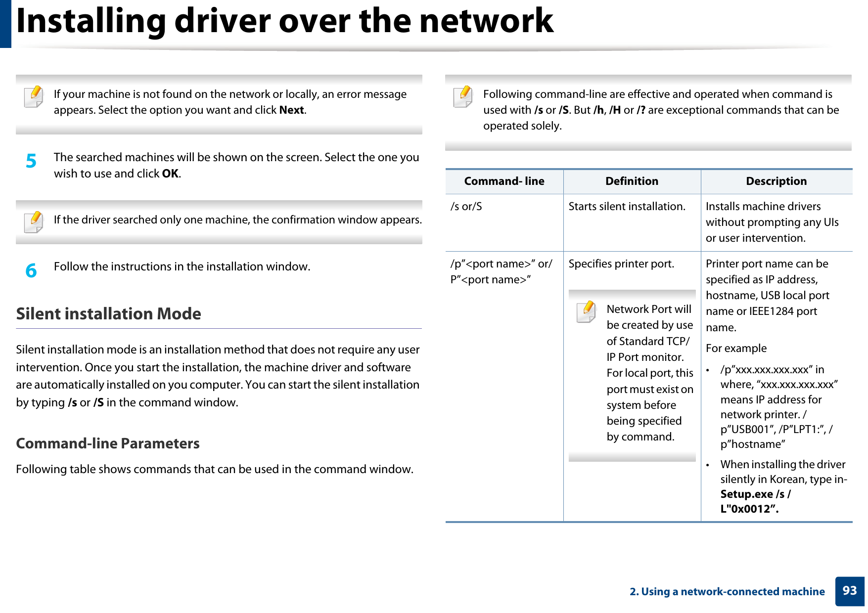Click the page number 93 box

[849, 591]
